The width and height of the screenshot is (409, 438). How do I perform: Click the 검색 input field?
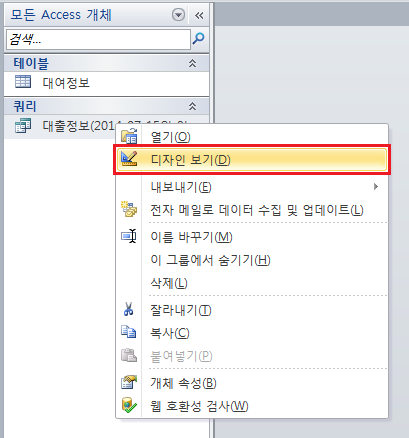click(98, 39)
